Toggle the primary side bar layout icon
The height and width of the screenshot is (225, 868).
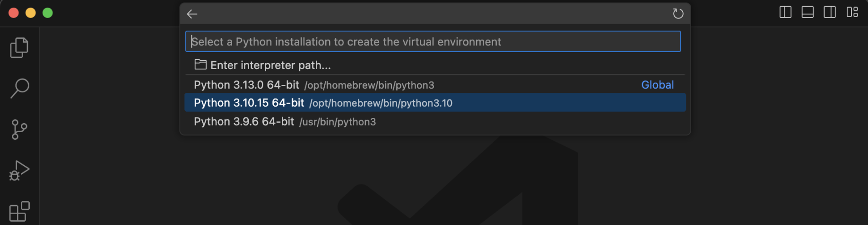(x=785, y=12)
